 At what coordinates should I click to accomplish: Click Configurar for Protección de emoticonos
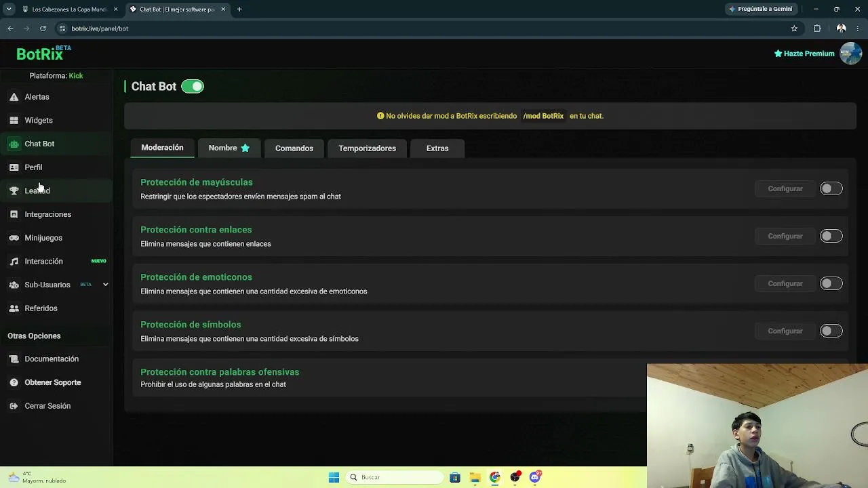[x=785, y=283]
